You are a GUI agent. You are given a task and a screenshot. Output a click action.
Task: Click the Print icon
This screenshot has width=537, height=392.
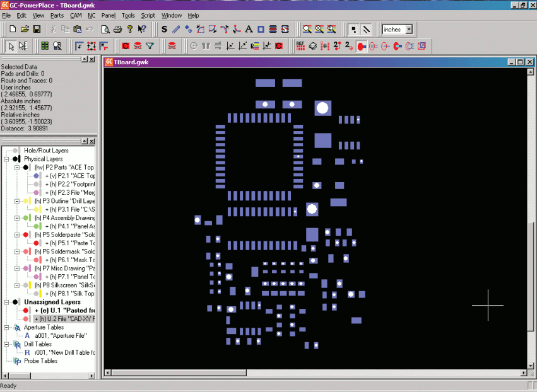(118, 29)
